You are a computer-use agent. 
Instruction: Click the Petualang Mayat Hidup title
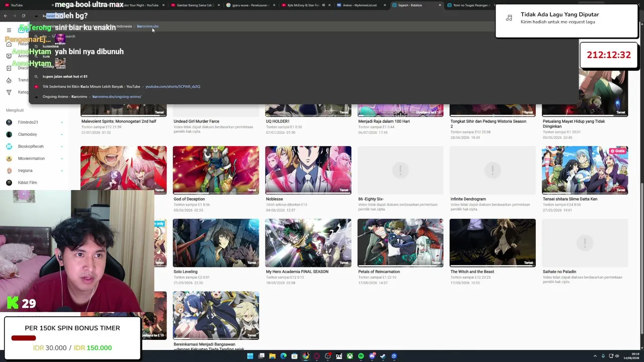pyautogui.click(x=574, y=124)
